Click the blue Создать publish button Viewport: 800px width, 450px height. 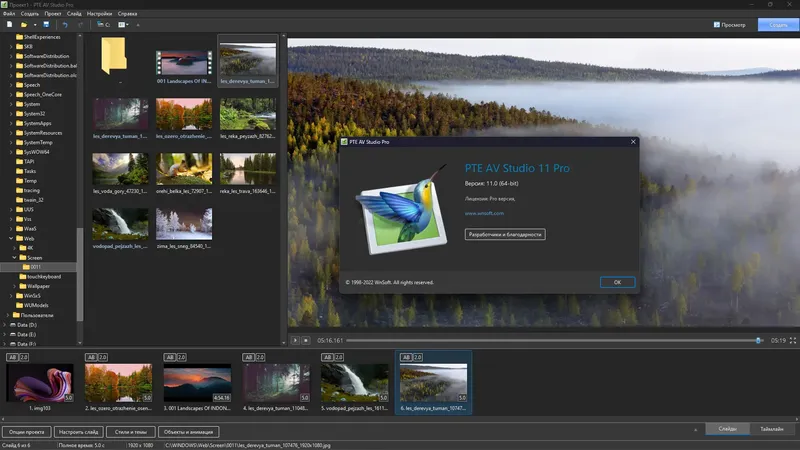(x=778, y=24)
